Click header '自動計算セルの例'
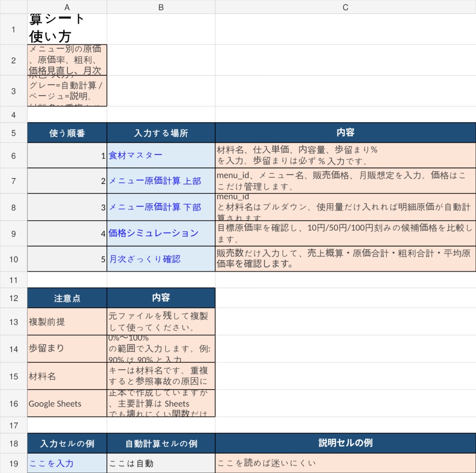 (x=161, y=443)
